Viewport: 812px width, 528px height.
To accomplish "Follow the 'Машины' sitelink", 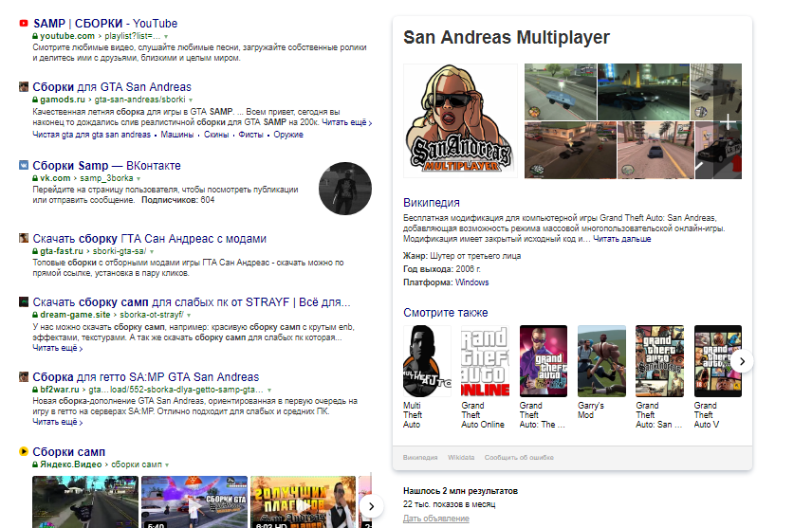I will point(177,135).
